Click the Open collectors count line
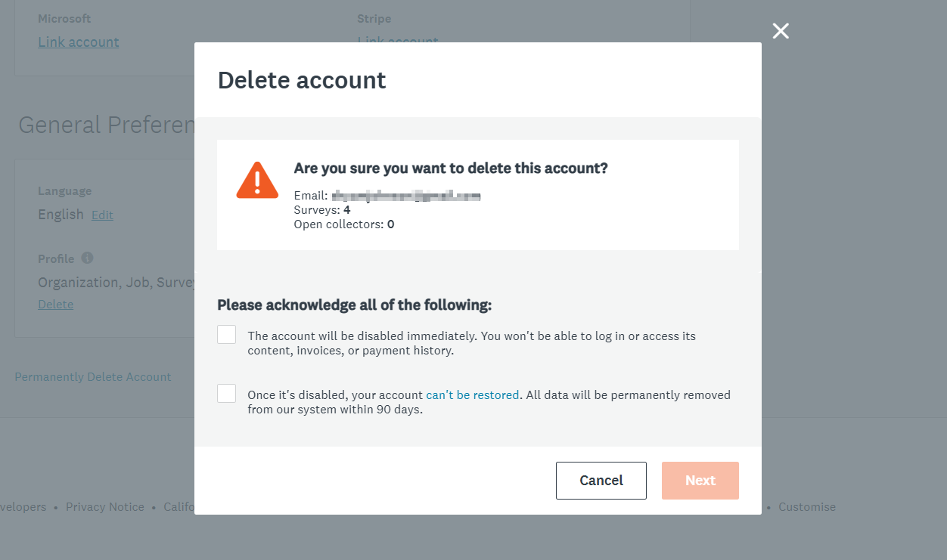Image resolution: width=947 pixels, height=560 pixels. click(x=344, y=224)
